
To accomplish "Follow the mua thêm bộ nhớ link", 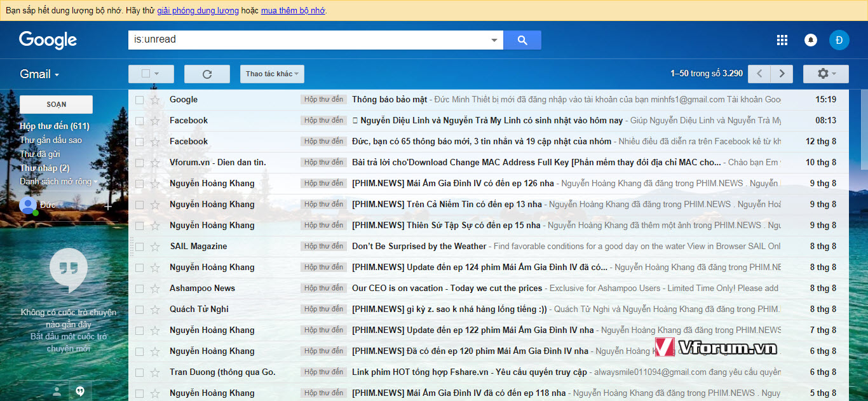I will (293, 11).
